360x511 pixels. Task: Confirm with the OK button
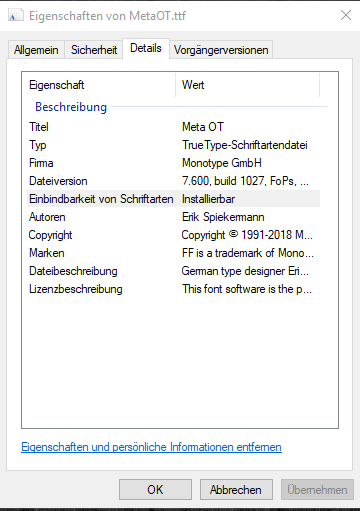155,490
